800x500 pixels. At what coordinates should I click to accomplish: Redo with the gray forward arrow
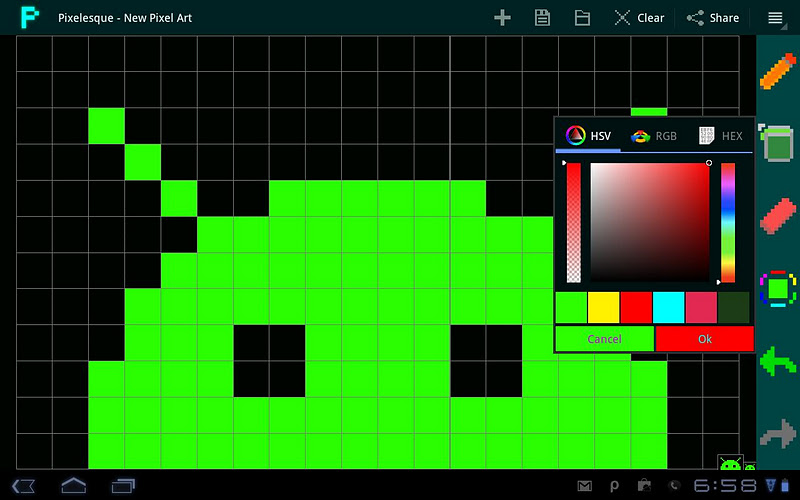(x=778, y=434)
